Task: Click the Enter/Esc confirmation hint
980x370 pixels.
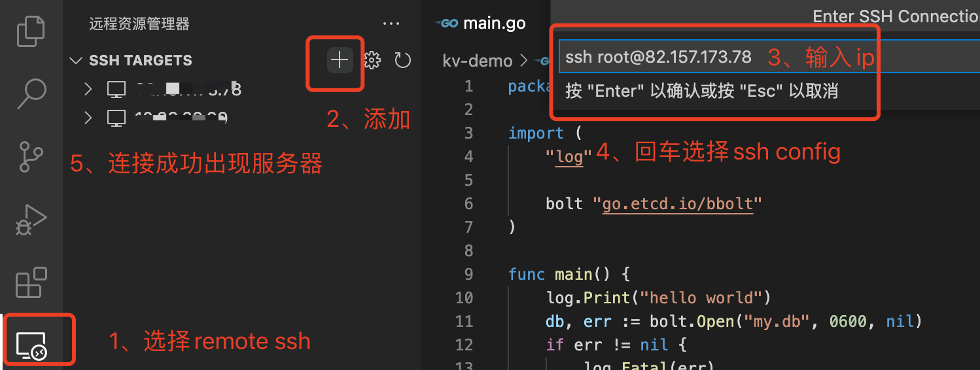Action: click(701, 91)
